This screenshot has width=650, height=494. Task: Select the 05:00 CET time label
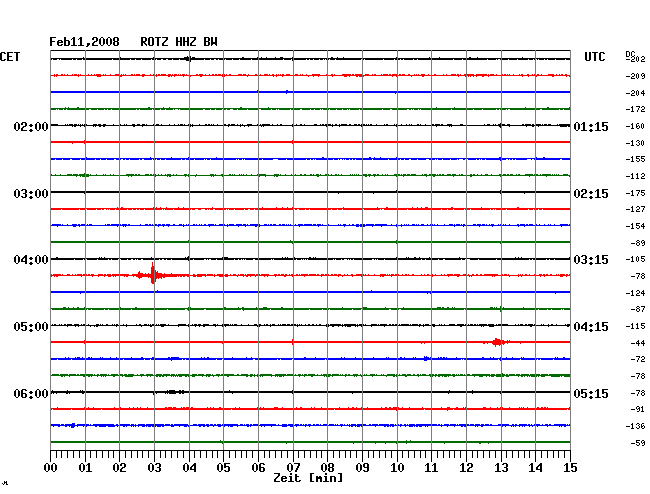(31, 327)
